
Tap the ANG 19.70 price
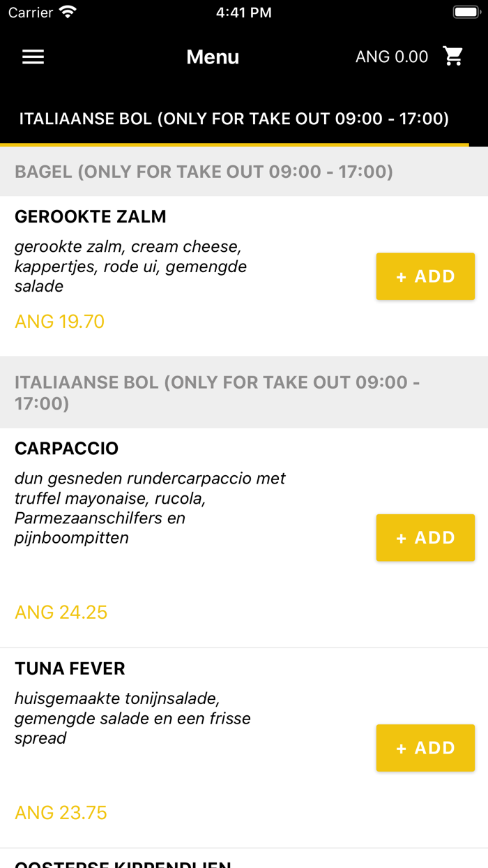coord(59,322)
